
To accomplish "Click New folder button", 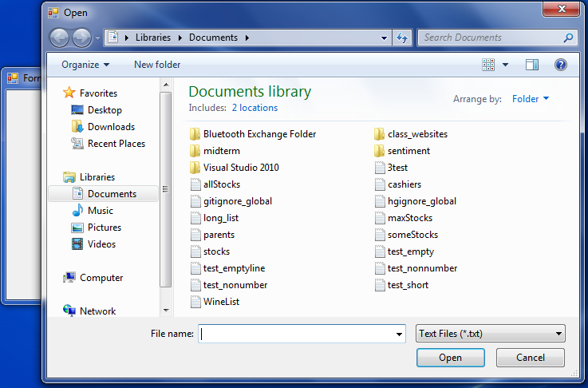I will [x=157, y=65].
